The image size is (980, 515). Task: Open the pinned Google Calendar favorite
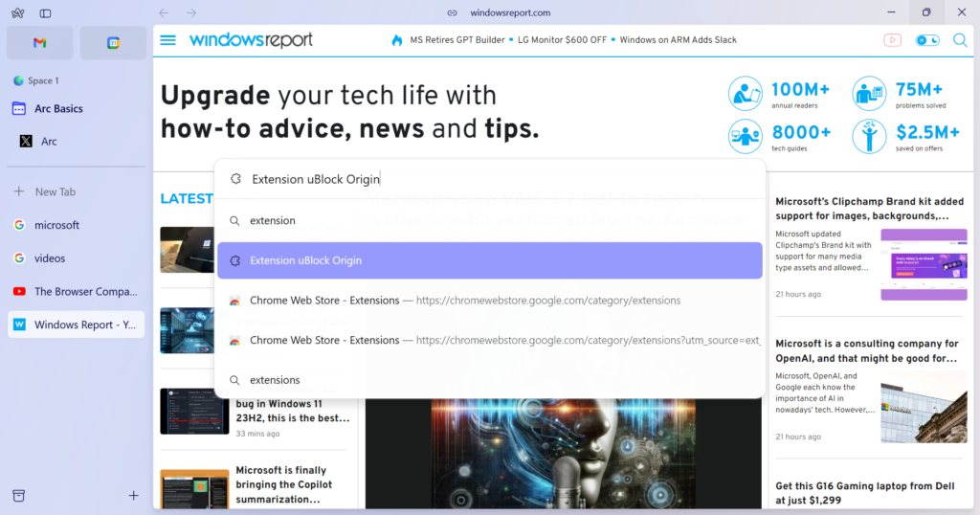[x=113, y=42]
